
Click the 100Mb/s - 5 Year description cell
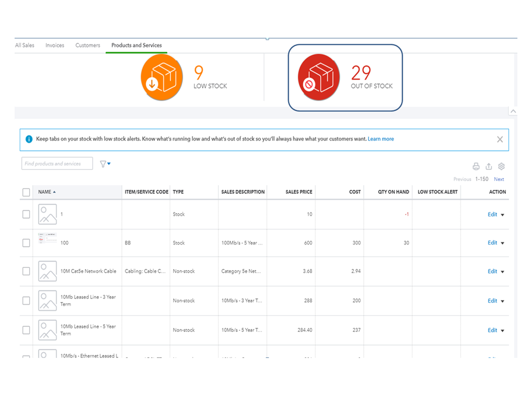242,243
